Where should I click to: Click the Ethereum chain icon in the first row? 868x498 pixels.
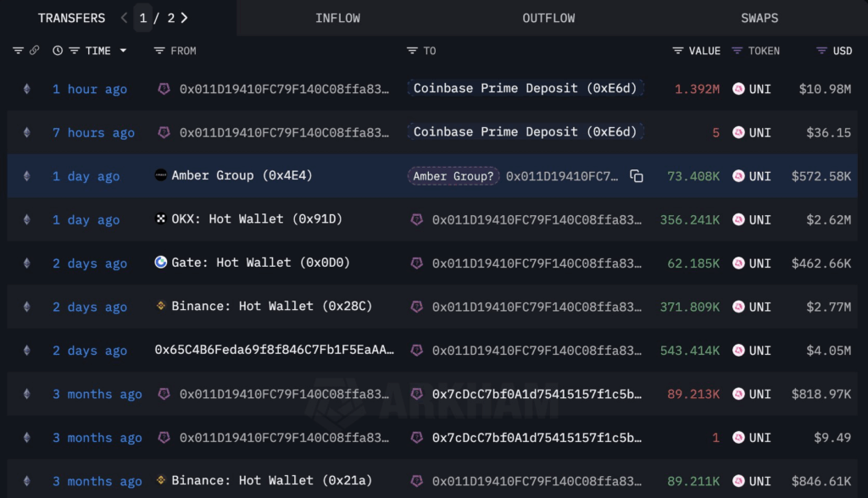pyautogui.click(x=26, y=89)
